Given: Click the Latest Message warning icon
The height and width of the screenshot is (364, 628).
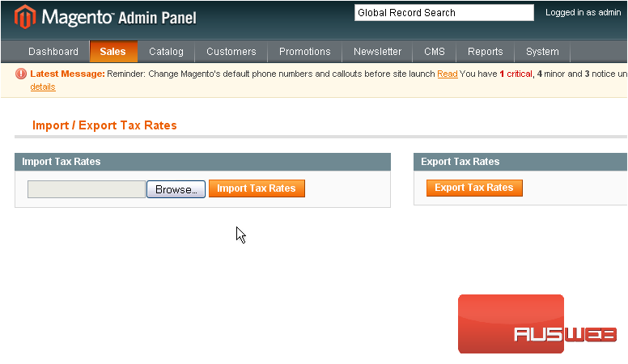Looking at the screenshot, I should click(21, 74).
